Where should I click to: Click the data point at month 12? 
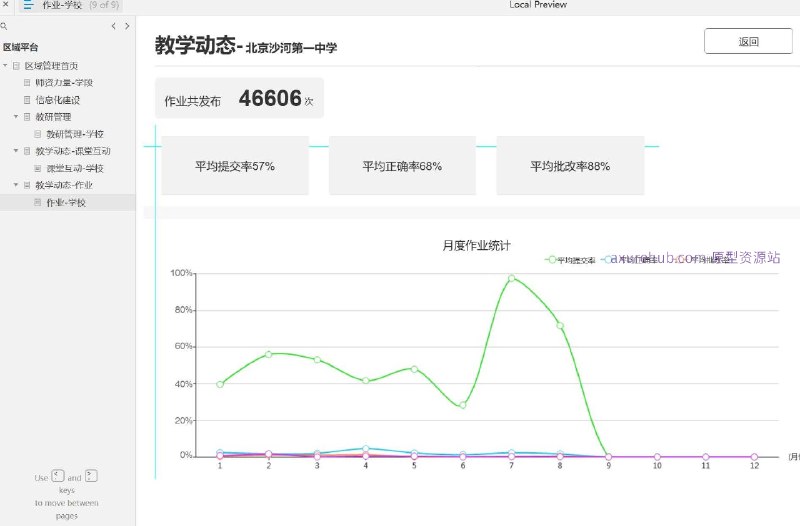(x=754, y=457)
